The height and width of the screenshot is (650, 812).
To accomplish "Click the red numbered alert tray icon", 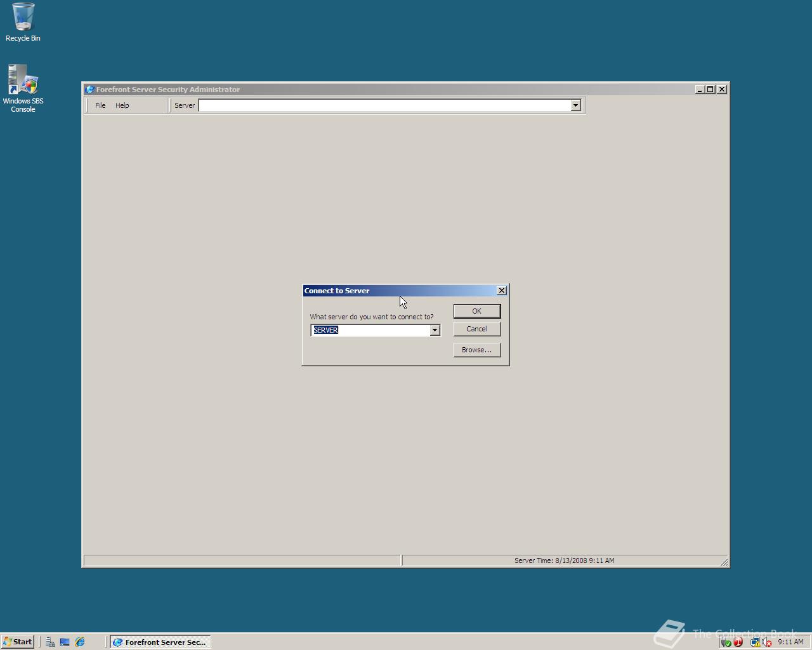I will tap(738, 642).
